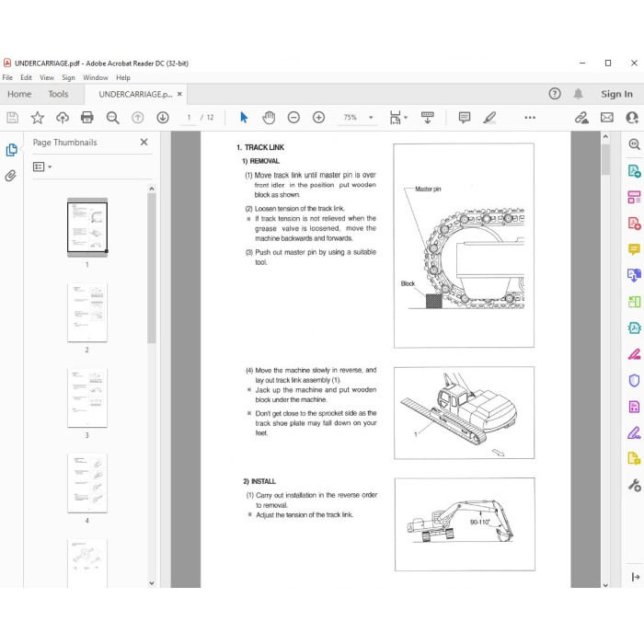Image resolution: width=644 pixels, height=644 pixels.
Task: Switch to the Tools tab
Action: [x=58, y=94]
